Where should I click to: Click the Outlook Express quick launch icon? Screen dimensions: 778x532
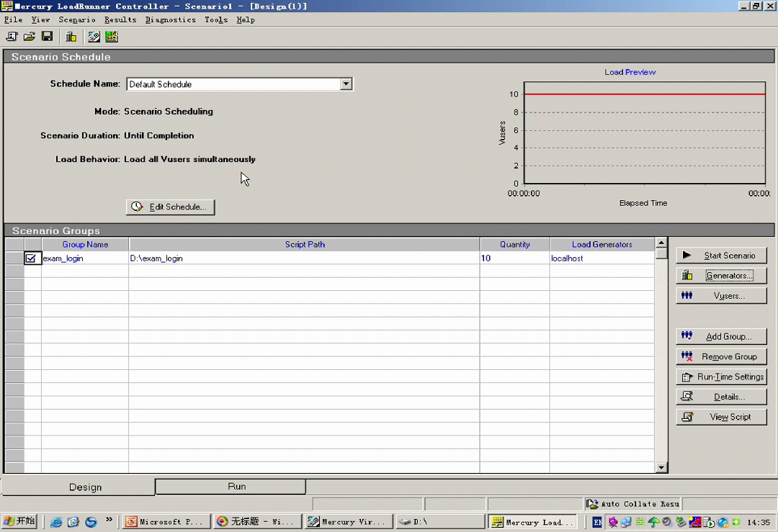point(73,522)
